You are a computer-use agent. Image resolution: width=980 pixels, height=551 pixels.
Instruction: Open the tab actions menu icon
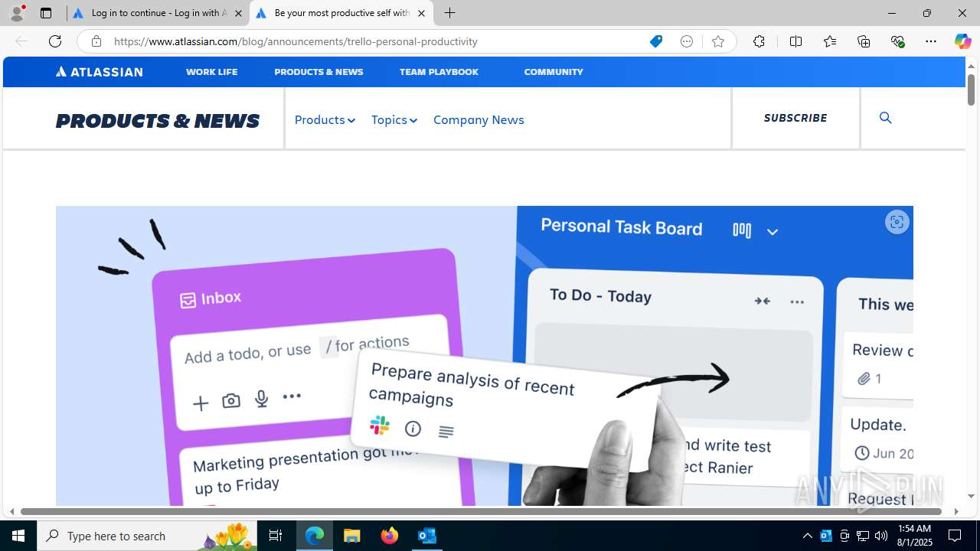tap(46, 13)
